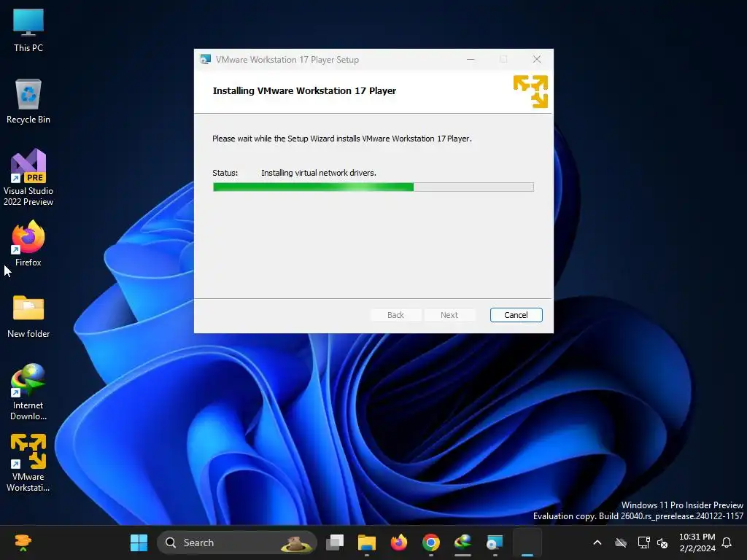Open File Explorer from the taskbar
747x560 pixels.
367,542
